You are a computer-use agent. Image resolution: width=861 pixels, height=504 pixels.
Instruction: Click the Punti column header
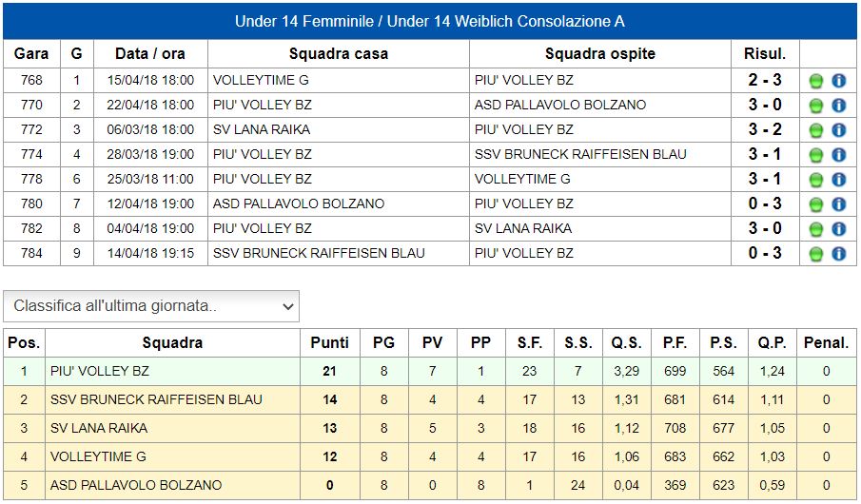click(x=329, y=342)
